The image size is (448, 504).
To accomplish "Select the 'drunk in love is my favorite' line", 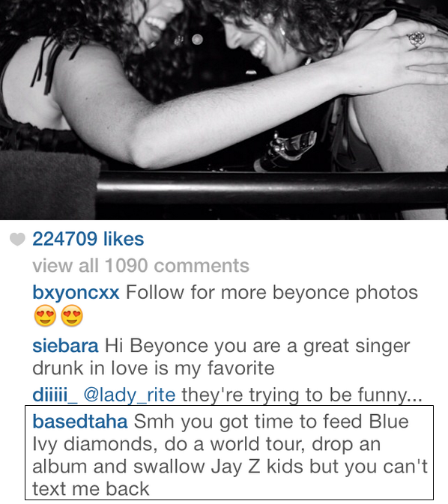I will click(x=154, y=368).
